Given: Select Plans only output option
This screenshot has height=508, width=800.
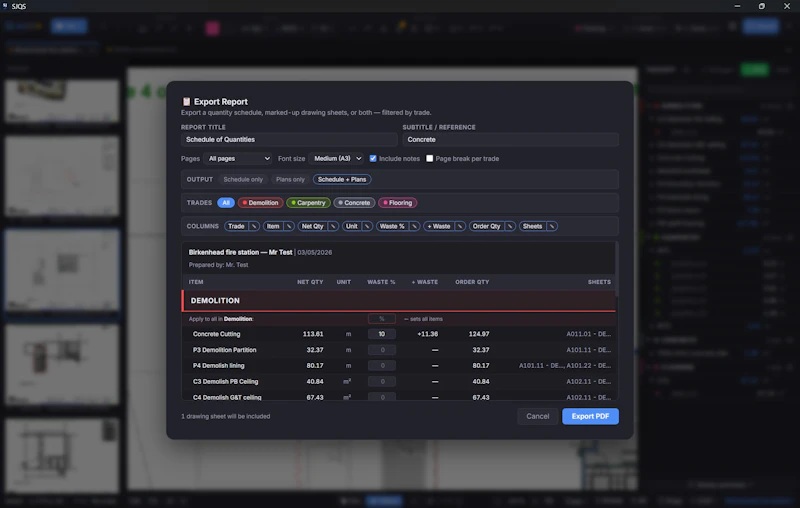Looking at the screenshot, I should coord(290,180).
